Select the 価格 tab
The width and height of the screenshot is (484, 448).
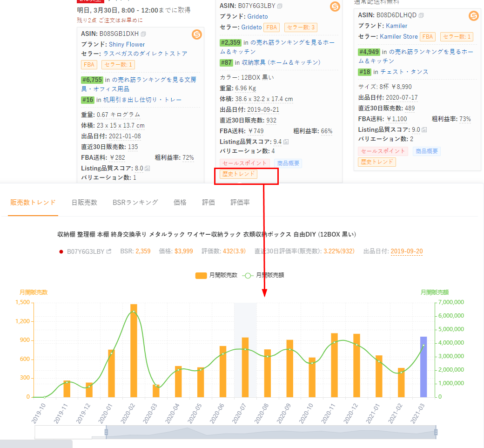[x=180, y=203]
